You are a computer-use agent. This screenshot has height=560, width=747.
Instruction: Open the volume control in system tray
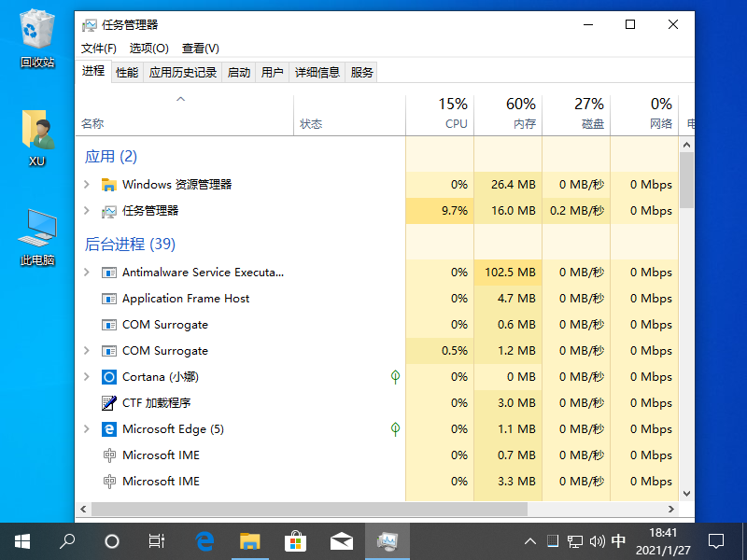(x=597, y=541)
